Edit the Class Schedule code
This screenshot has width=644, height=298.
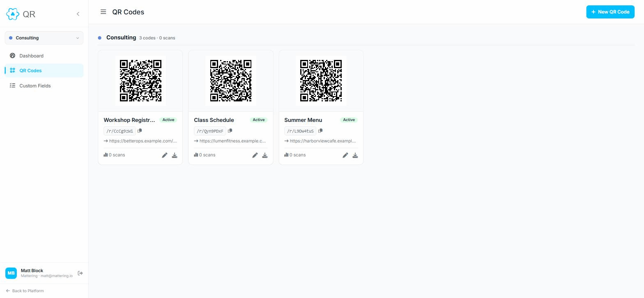[x=255, y=155]
